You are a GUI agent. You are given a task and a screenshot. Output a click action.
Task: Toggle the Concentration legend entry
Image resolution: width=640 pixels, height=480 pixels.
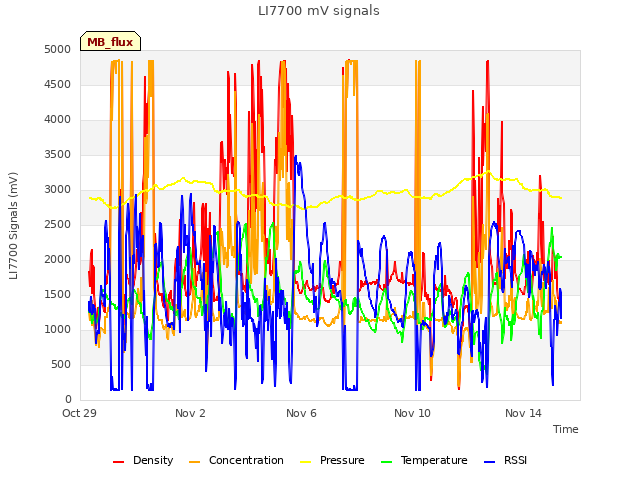coord(236,460)
